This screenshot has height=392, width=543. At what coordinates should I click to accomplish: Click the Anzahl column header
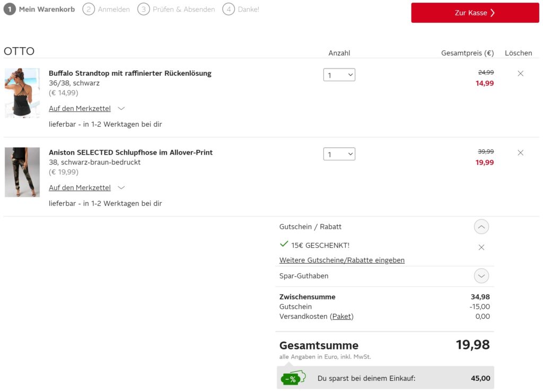coord(339,53)
